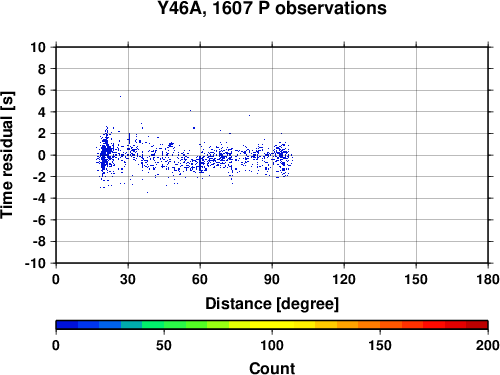Screen dimensions: 500x375
Task: Click the y-axis tick label -10
Action: pos(35,263)
